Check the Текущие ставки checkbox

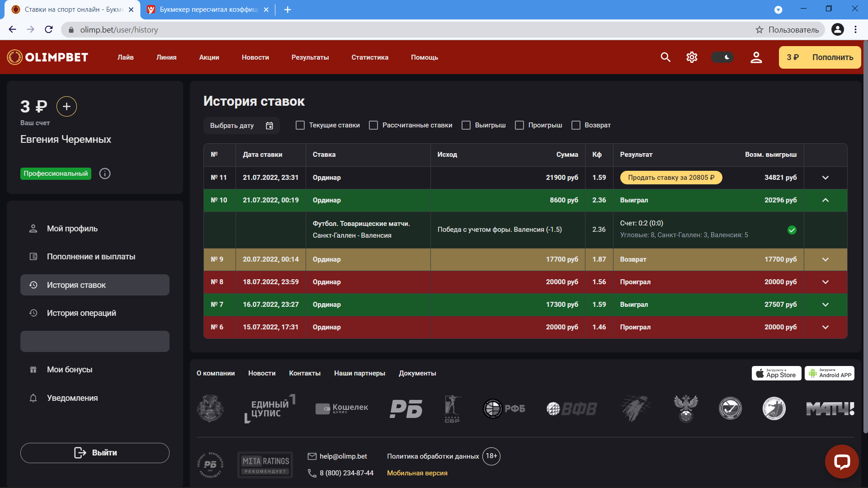point(300,125)
